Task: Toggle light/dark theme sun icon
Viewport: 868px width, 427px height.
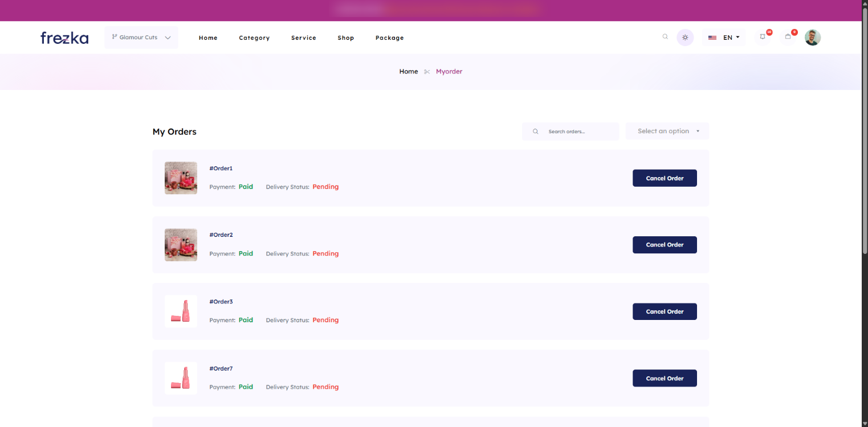Action: click(685, 38)
